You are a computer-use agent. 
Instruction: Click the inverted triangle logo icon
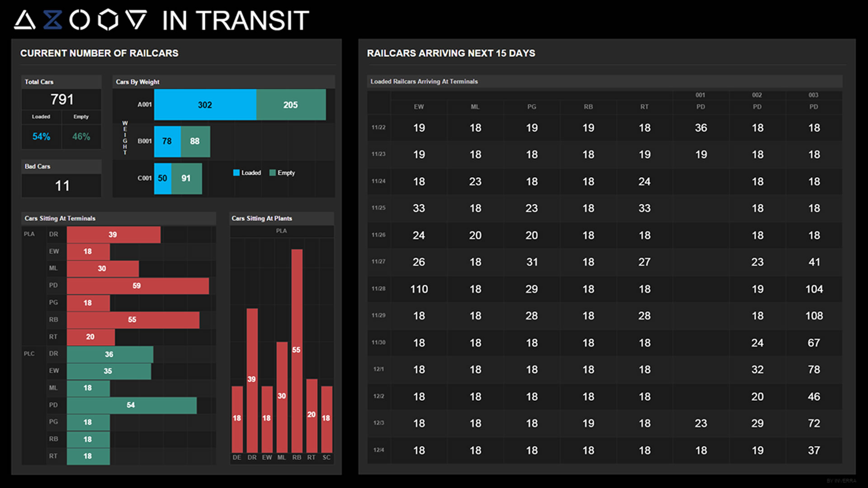click(136, 20)
